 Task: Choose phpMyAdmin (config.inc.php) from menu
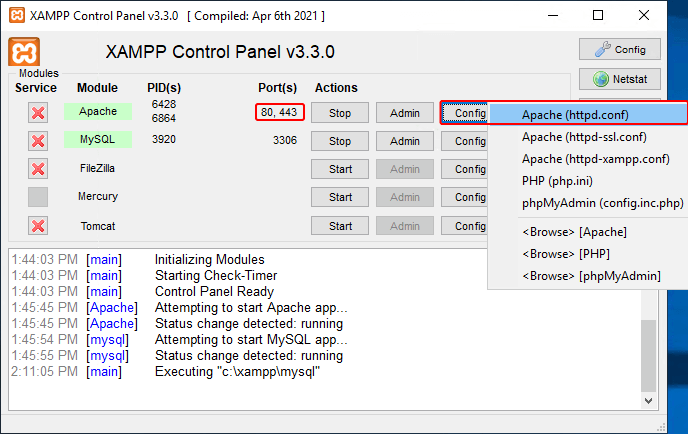point(588,203)
